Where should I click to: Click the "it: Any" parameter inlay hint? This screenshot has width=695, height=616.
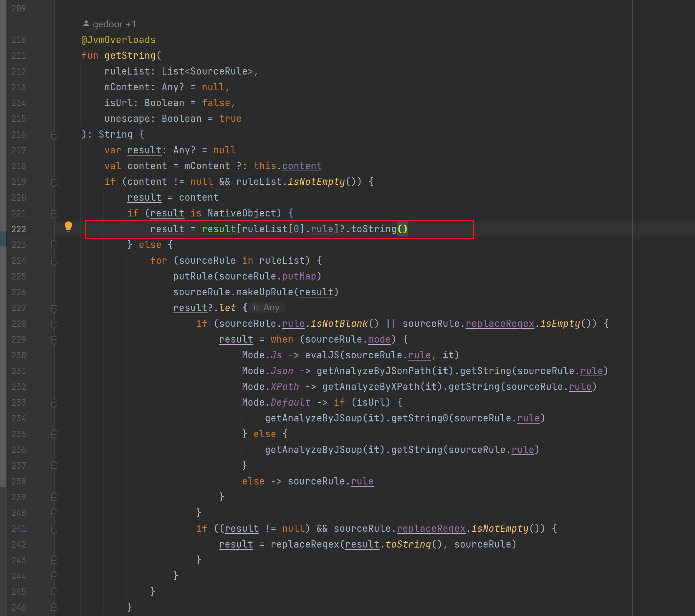[266, 307]
